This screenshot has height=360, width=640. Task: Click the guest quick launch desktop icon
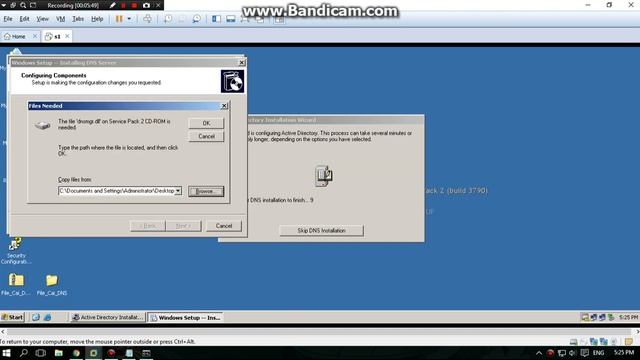pos(36,317)
